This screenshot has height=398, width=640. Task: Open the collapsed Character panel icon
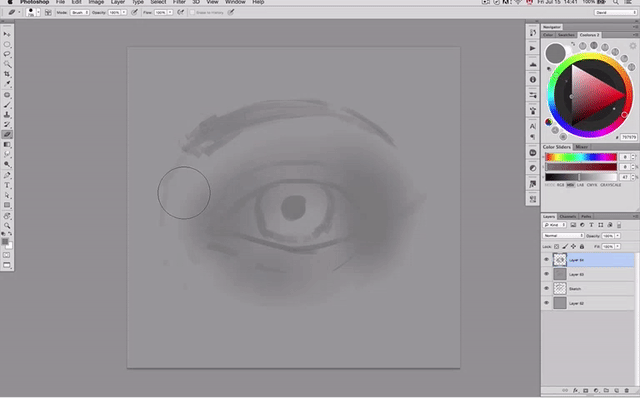[x=533, y=126]
